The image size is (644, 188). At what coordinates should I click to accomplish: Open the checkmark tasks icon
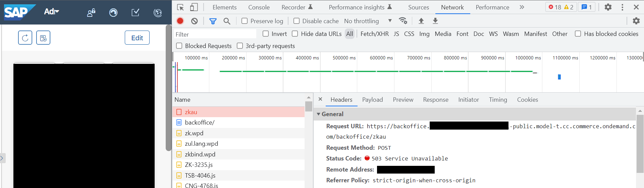[136, 13]
